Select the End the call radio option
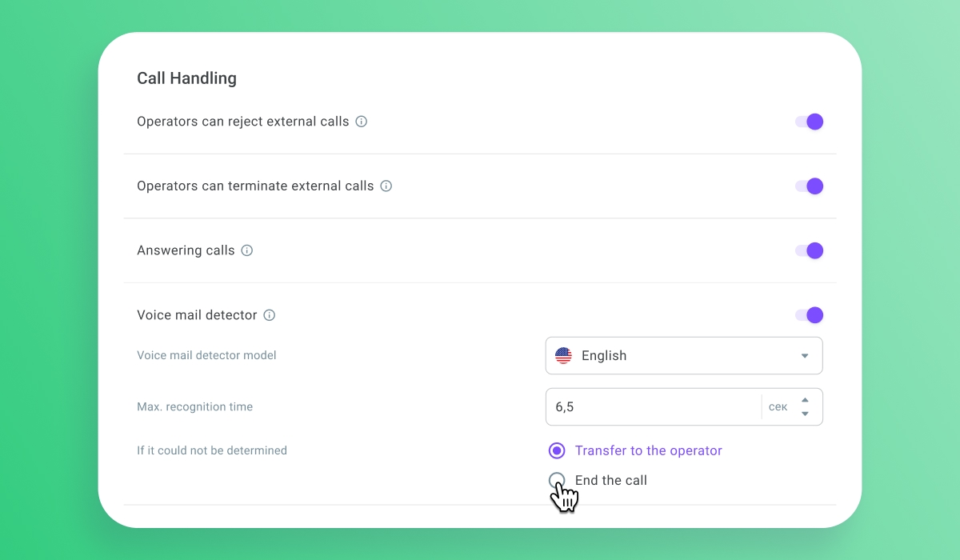960x560 pixels. coord(557,481)
